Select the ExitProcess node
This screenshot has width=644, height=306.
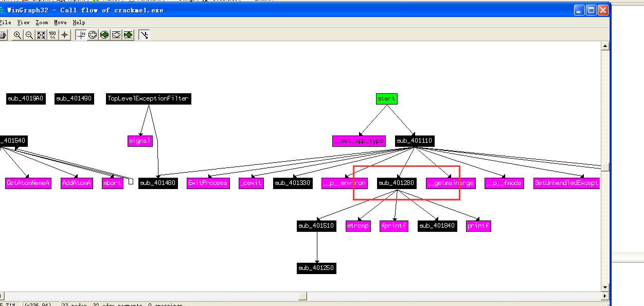(208, 183)
